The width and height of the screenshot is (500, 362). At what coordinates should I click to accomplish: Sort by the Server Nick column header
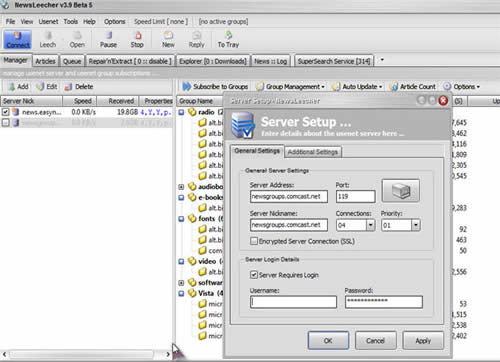pos(32,101)
